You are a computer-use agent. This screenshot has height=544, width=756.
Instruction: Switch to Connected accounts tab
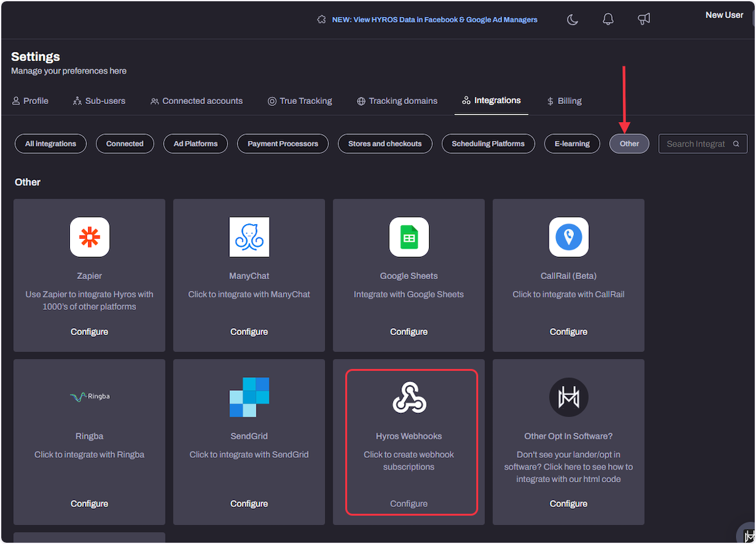click(197, 101)
